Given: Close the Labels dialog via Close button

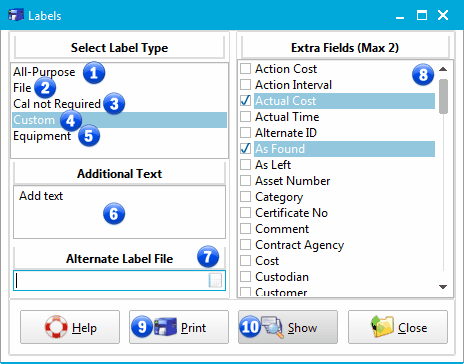Looking at the screenshot, I should (x=398, y=327).
